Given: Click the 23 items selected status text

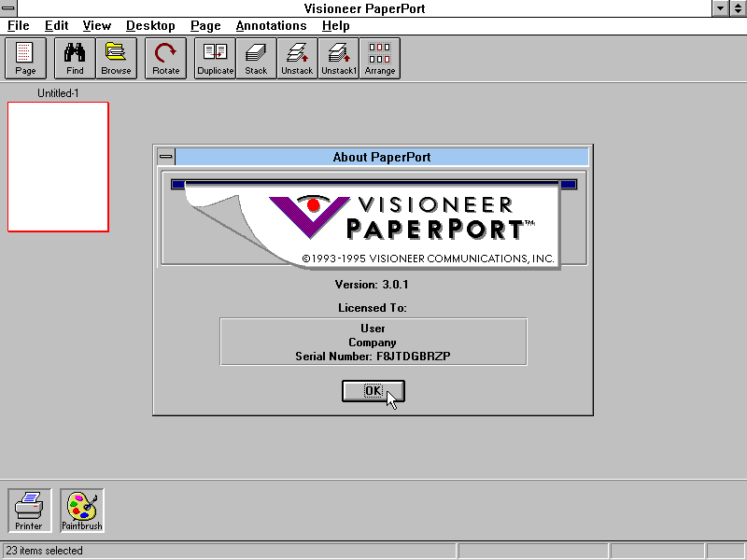Looking at the screenshot, I should [x=44, y=551].
